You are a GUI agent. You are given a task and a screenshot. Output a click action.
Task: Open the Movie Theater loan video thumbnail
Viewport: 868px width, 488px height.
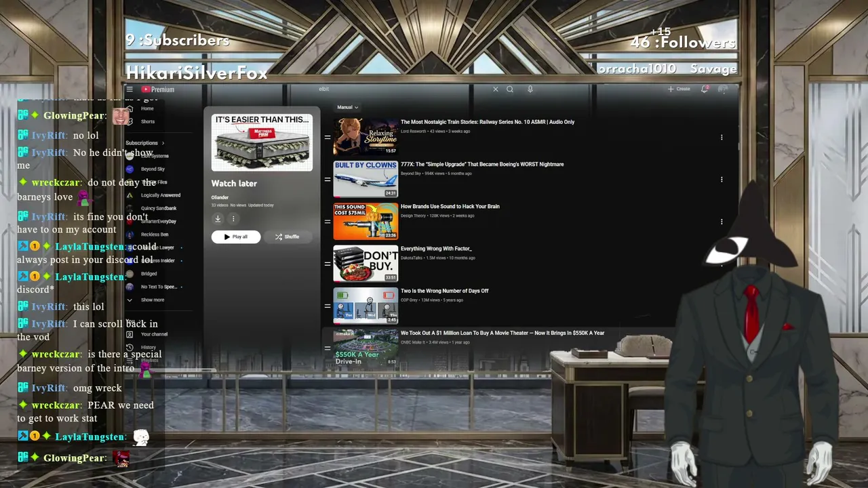pos(366,348)
